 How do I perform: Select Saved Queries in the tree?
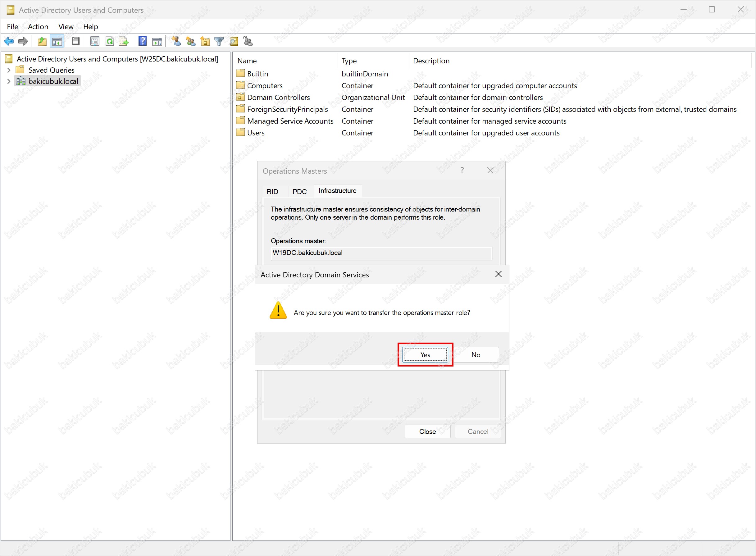[52, 70]
